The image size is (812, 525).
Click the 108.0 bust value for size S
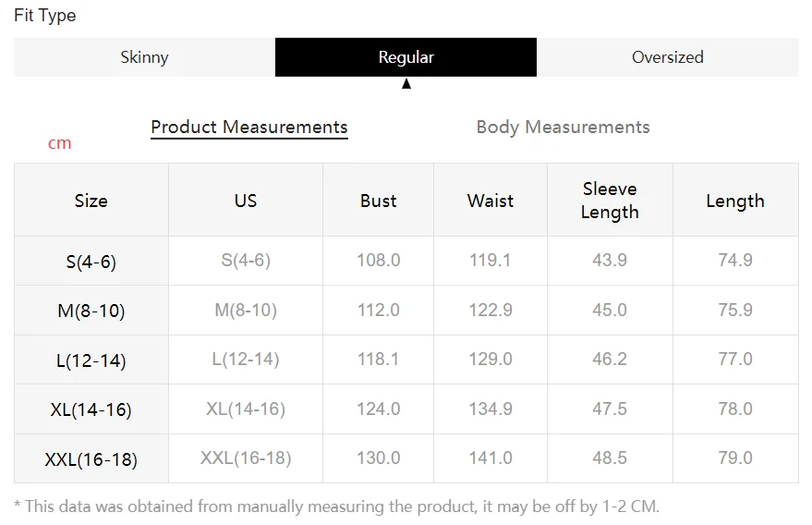(x=379, y=261)
